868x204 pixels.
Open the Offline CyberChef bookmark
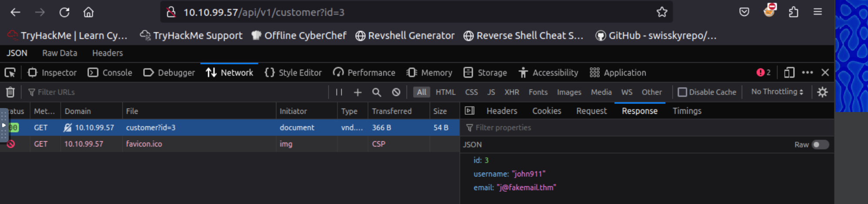(x=299, y=36)
